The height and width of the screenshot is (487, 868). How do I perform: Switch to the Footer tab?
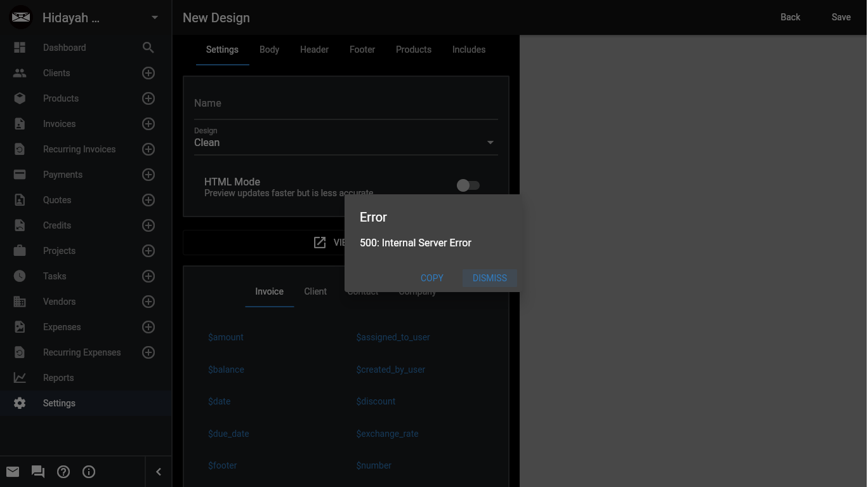click(x=362, y=50)
